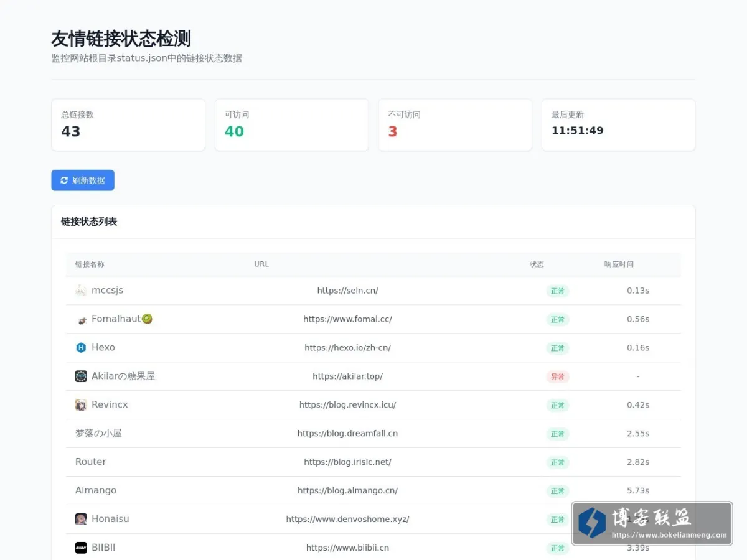The width and height of the screenshot is (747, 560).
Task: Click the 2.55s response time value
Action: tap(638, 434)
